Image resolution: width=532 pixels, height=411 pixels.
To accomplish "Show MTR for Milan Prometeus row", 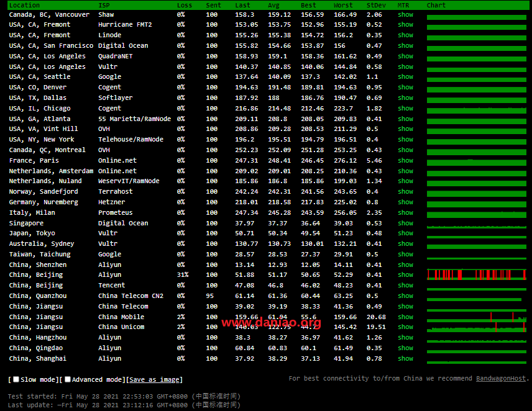I will pyautogui.click(x=405, y=212).
